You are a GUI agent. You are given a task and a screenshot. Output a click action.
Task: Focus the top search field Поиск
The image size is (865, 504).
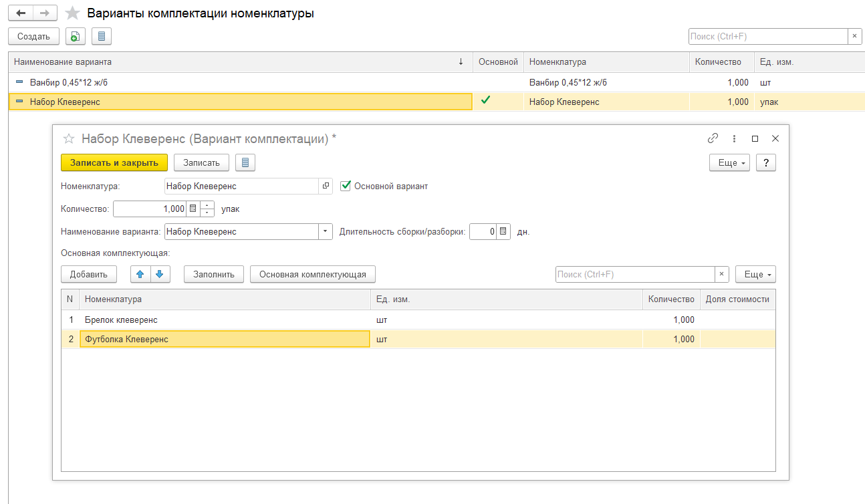point(768,36)
